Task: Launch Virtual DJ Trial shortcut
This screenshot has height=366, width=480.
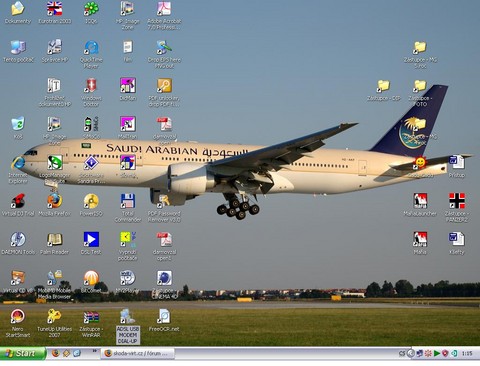Action: pos(18,201)
